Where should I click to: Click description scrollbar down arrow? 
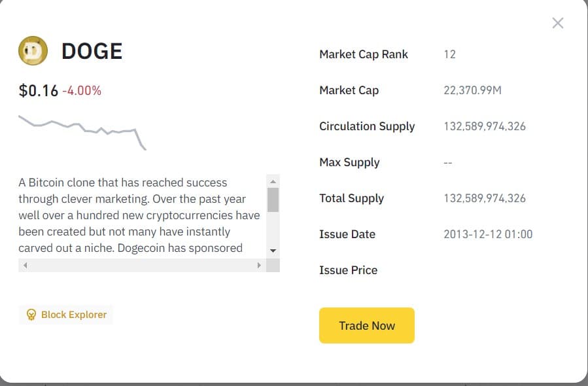click(273, 251)
